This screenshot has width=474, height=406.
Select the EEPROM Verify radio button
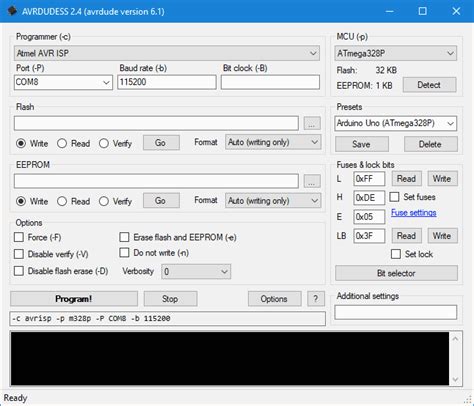pyautogui.click(x=104, y=201)
